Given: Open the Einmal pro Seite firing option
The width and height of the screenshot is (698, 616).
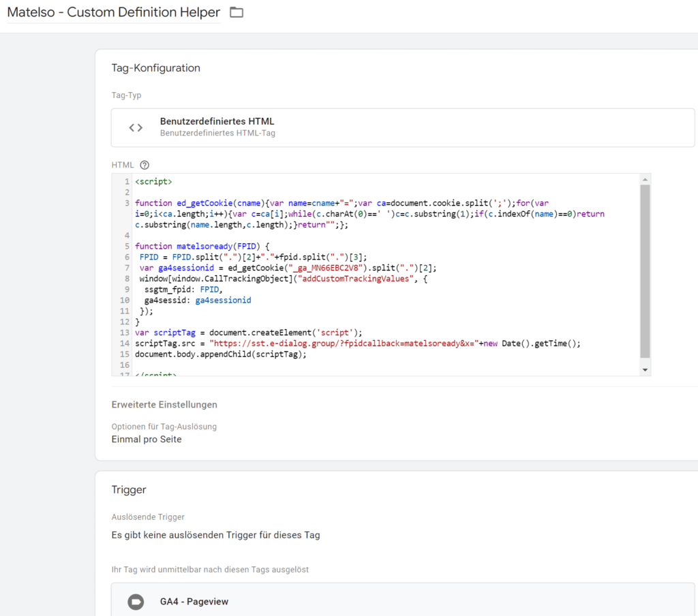Looking at the screenshot, I should click(147, 440).
